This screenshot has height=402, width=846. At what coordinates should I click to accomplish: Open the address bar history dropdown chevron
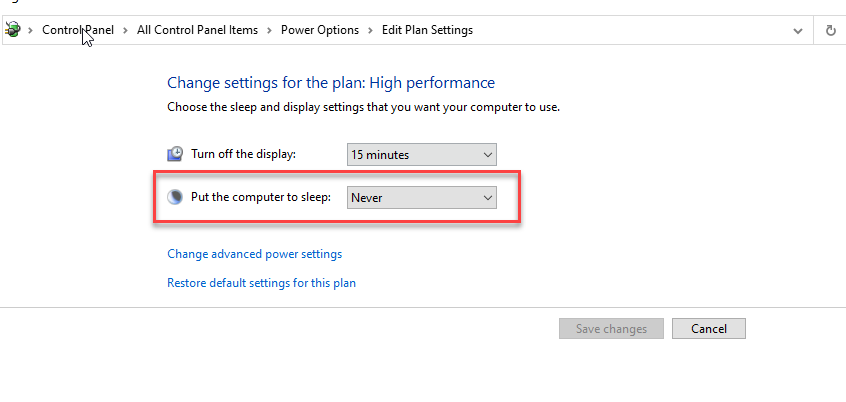(x=797, y=31)
